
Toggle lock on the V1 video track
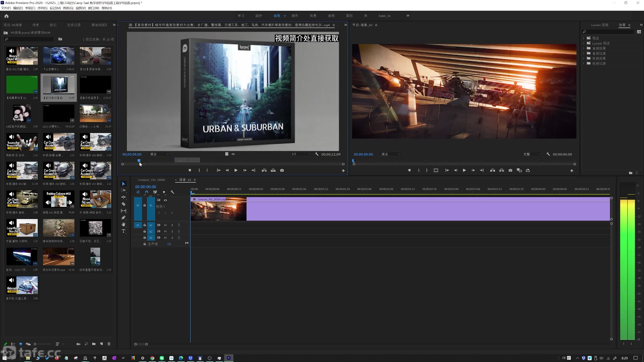[145, 205]
